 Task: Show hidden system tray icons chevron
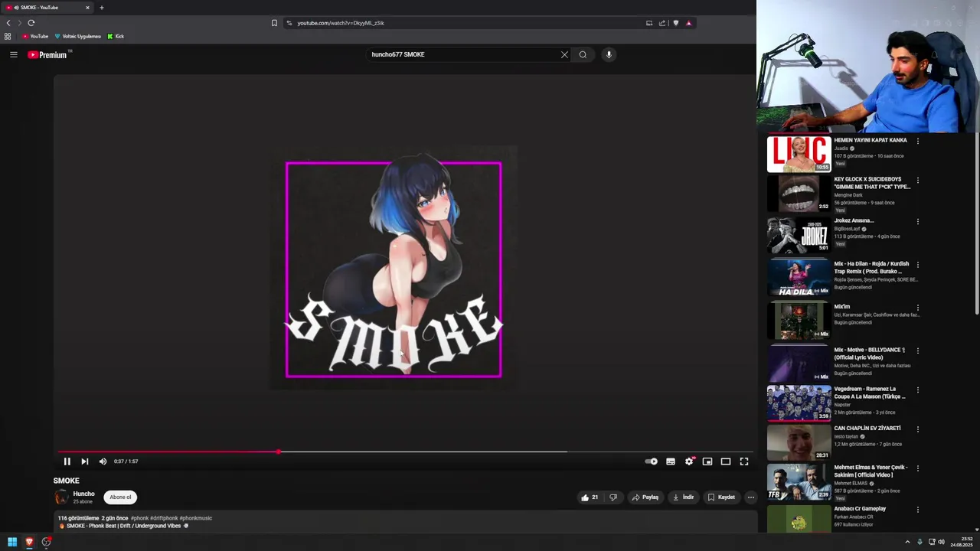pyautogui.click(x=907, y=542)
